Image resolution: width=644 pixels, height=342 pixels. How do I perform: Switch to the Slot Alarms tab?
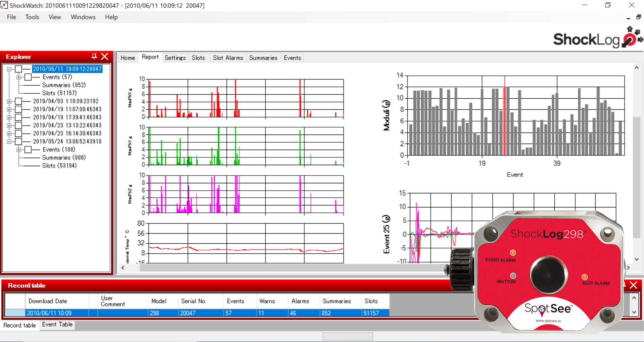click(228, 58)
